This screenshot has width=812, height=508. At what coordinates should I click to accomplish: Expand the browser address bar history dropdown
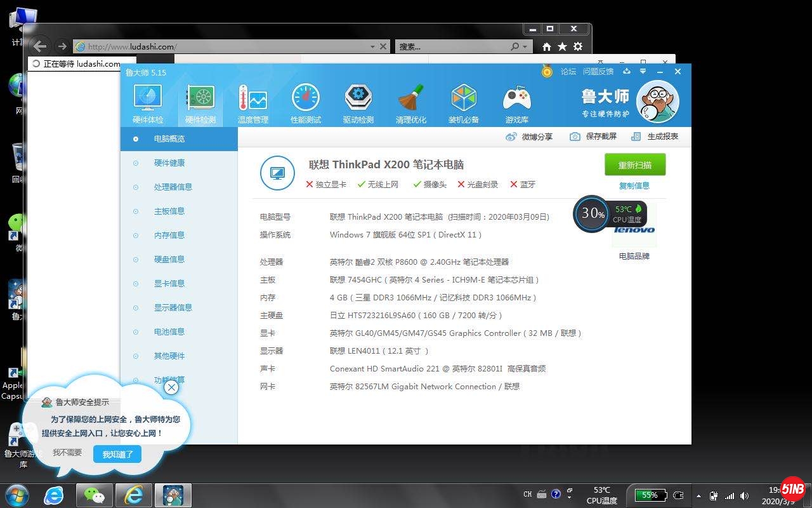point(373,46)
